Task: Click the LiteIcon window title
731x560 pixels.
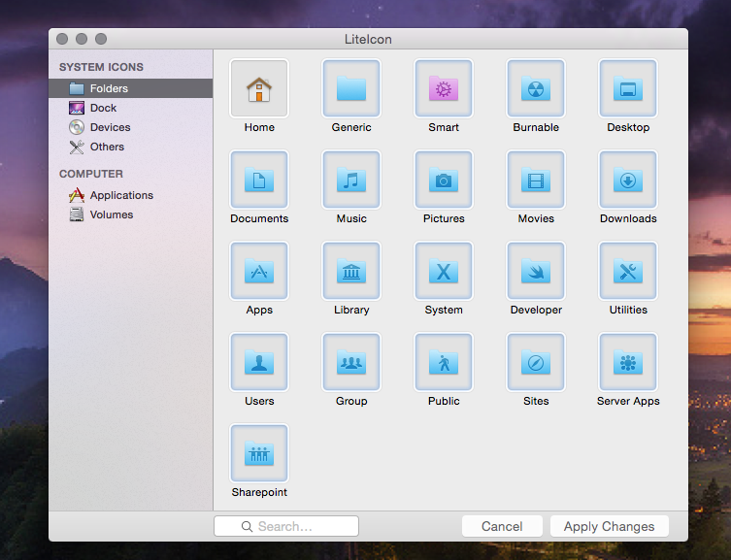Action: tap(368, 39)
